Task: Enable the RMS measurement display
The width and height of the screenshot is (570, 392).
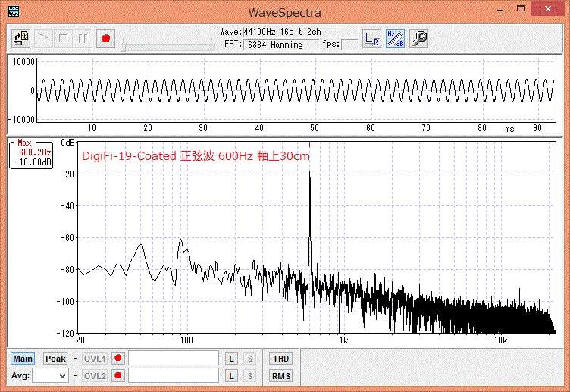Action: pyautogui.click(x=280, y=375)
